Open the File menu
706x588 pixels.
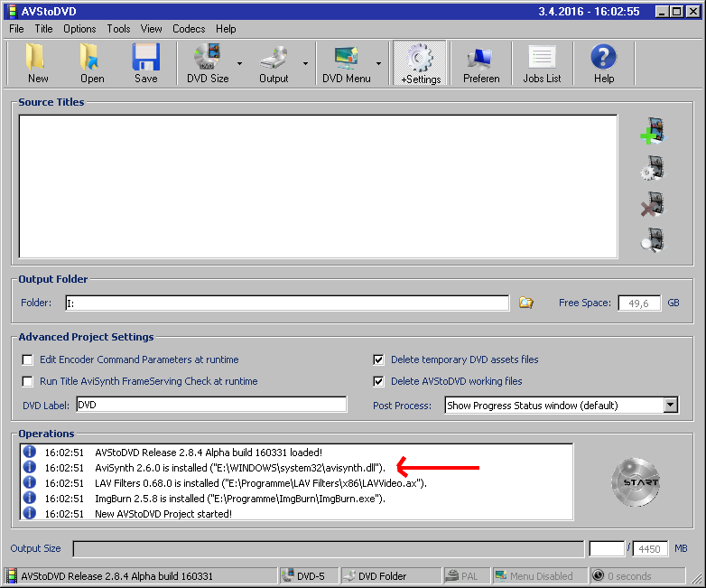click(x=16, y=29)
